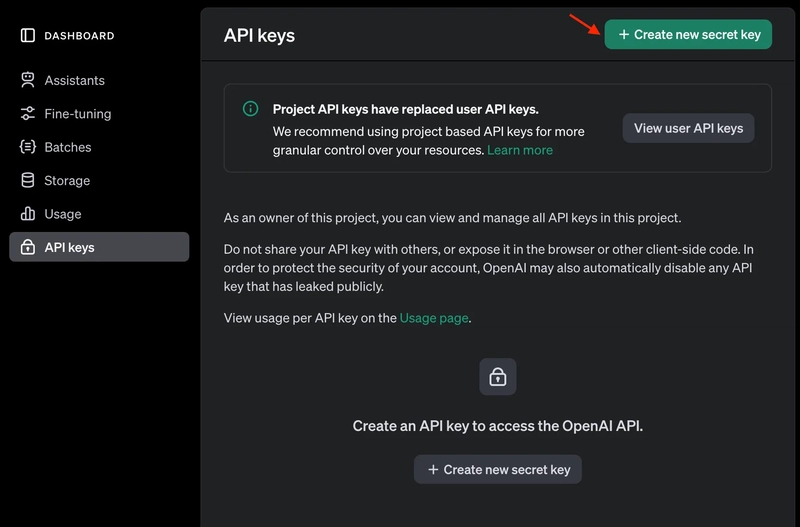Image resolution: width=800 pixels, height=527 pixels.
Task: Click the Fine-tuning sliders icon
Action: pyautogui.click(x=28, y=113)
